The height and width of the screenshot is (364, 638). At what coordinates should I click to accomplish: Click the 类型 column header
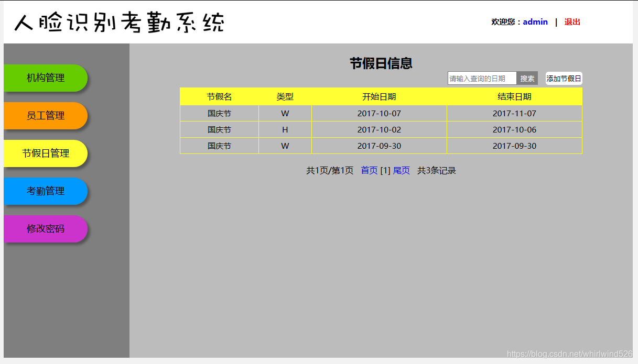285,97
